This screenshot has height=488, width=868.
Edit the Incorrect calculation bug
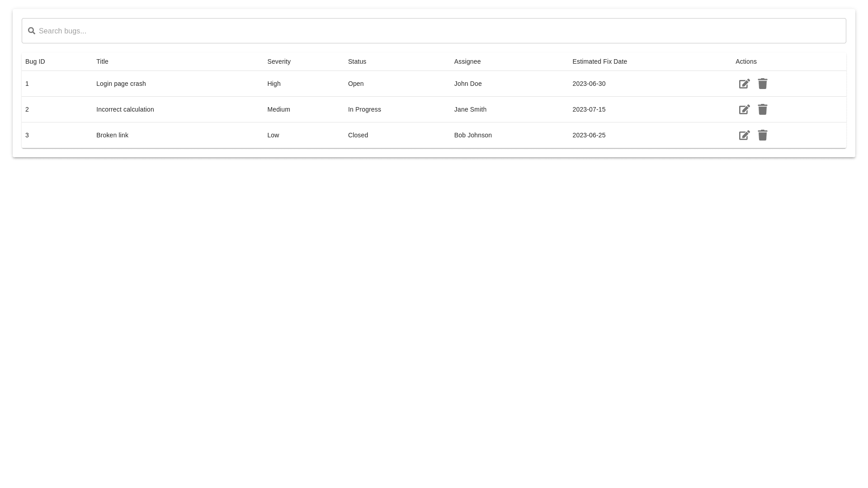point(744,110)
